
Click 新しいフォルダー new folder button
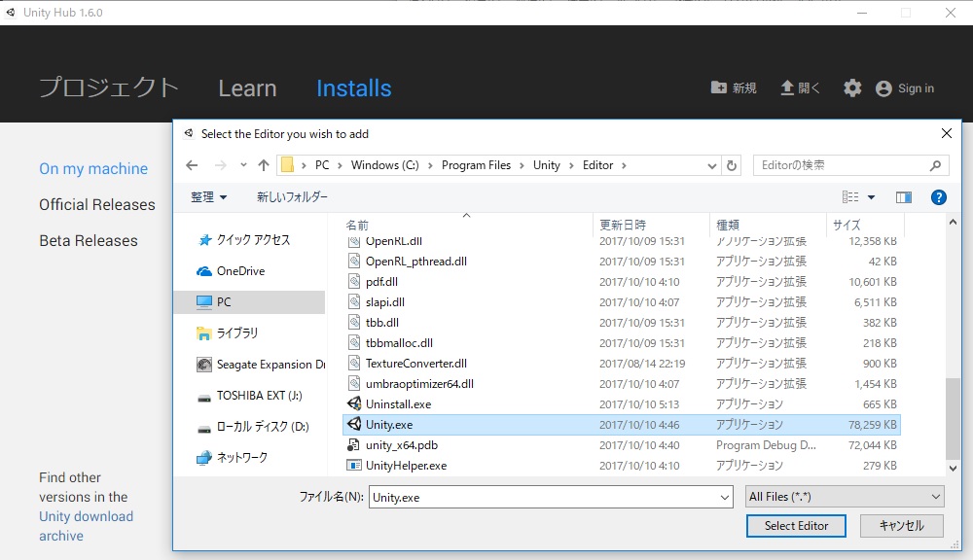click(292, 197)
